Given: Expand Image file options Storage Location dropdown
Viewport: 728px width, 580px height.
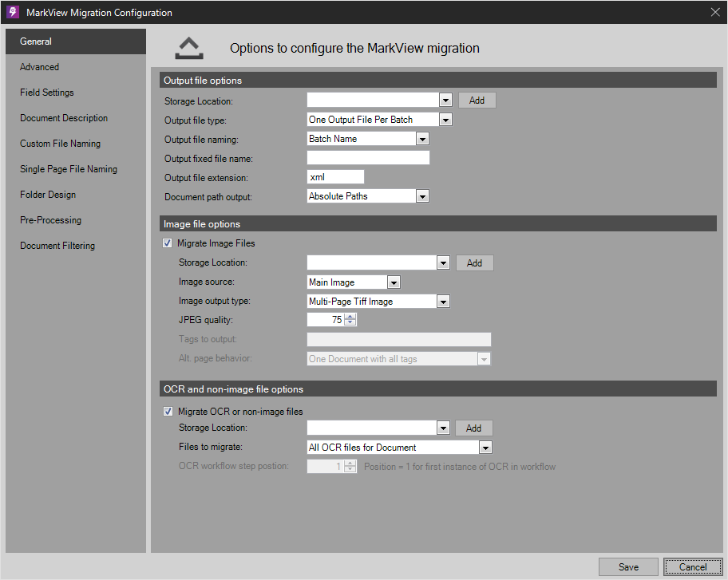Looking at the screenshot, I should click(443, 263).
